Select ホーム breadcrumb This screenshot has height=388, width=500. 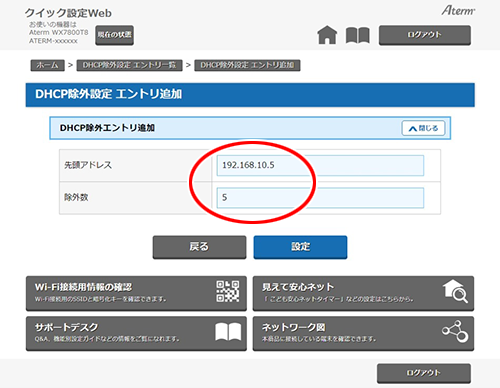tap(47, 65)
